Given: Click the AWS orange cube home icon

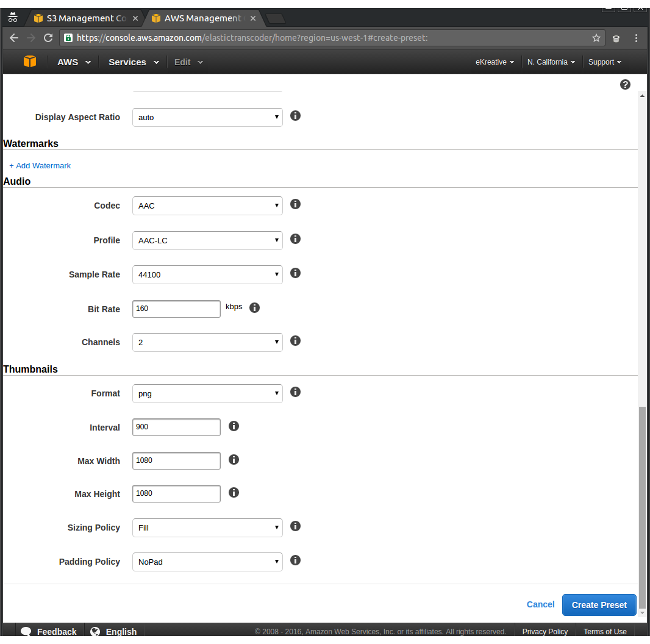Looking at the screenshot, I should coord(30,62).
